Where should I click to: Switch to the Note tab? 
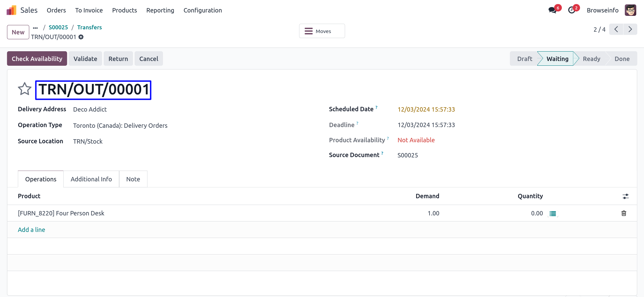coord(133,179)
